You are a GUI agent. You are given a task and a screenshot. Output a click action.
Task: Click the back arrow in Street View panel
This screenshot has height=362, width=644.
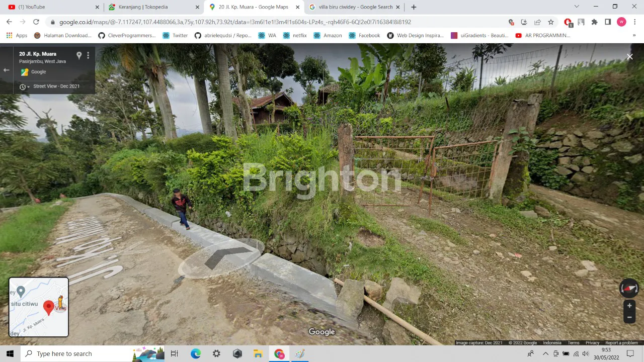7,70
